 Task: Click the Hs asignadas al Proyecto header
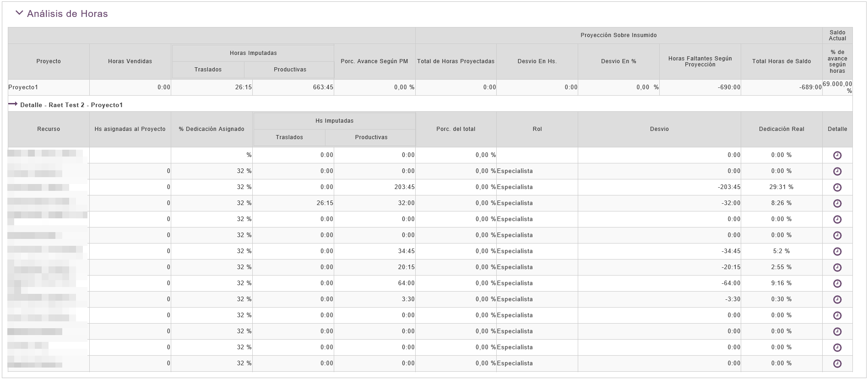pyautogui.click(x=130, y=129)
